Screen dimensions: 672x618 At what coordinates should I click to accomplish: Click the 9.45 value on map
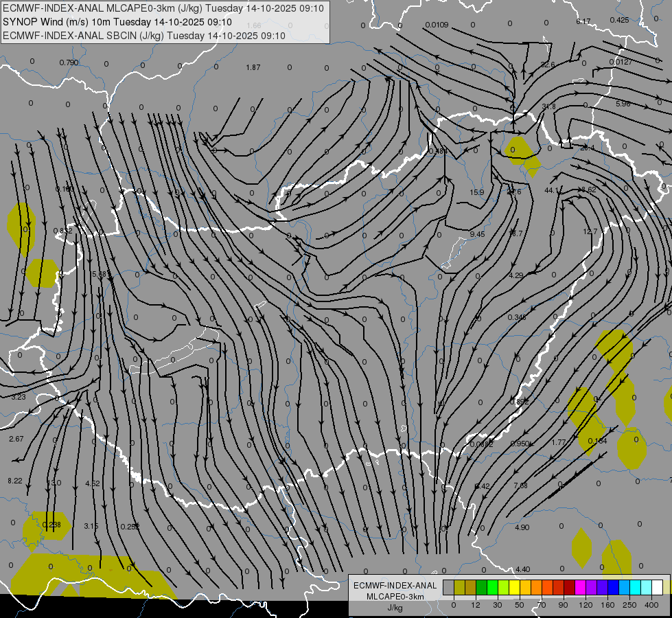click(x=478, y=235)
